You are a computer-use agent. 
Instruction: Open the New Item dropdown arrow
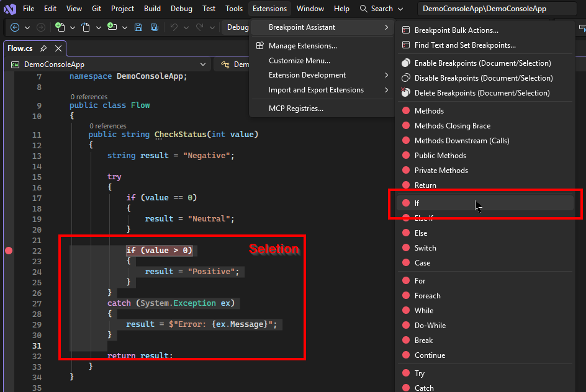click(73, 28)
